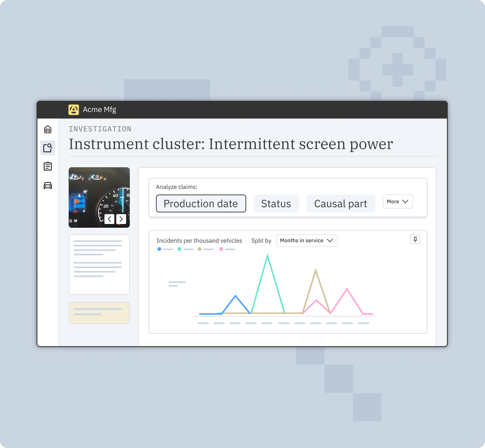Screen dimensions: 485x448
Task: Click the instrument cluster dashboard thumbnail
Action: click(99, 197)
